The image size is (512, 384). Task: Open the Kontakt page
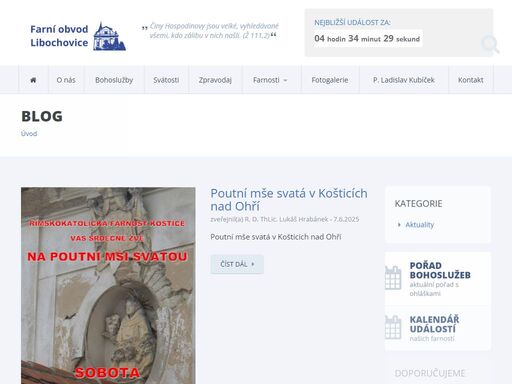click(x=470, y=80)
